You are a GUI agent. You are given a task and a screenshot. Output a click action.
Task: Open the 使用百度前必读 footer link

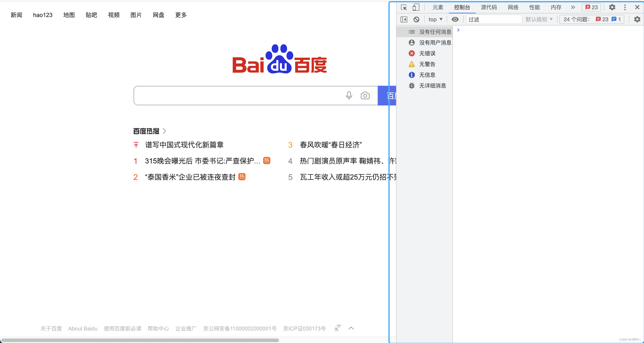[122, 328]
